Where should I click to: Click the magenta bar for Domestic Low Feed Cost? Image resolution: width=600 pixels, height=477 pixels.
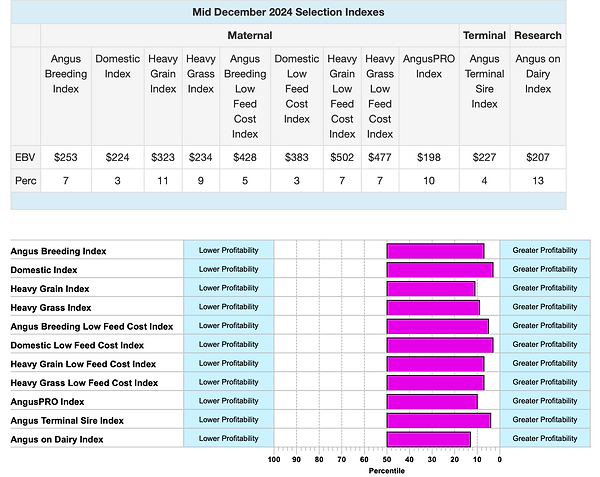click(x=440, y=345)
